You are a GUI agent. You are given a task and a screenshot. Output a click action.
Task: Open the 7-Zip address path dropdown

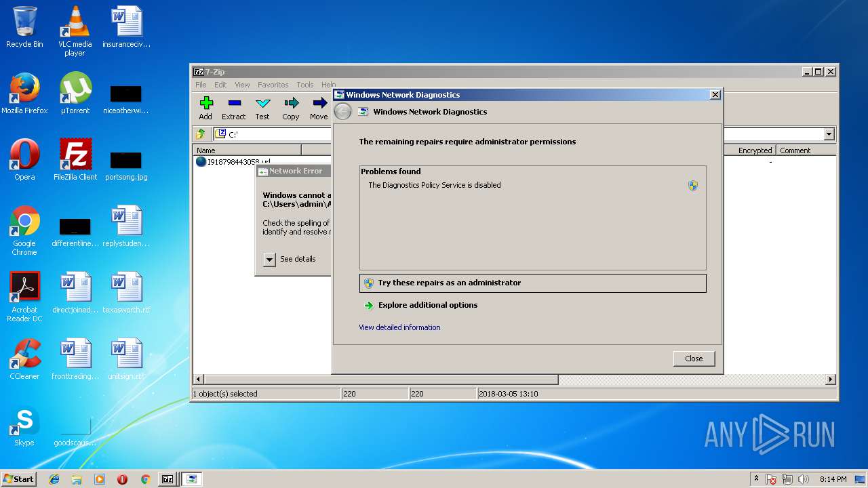pyautogui.click(x=829, y=134)
